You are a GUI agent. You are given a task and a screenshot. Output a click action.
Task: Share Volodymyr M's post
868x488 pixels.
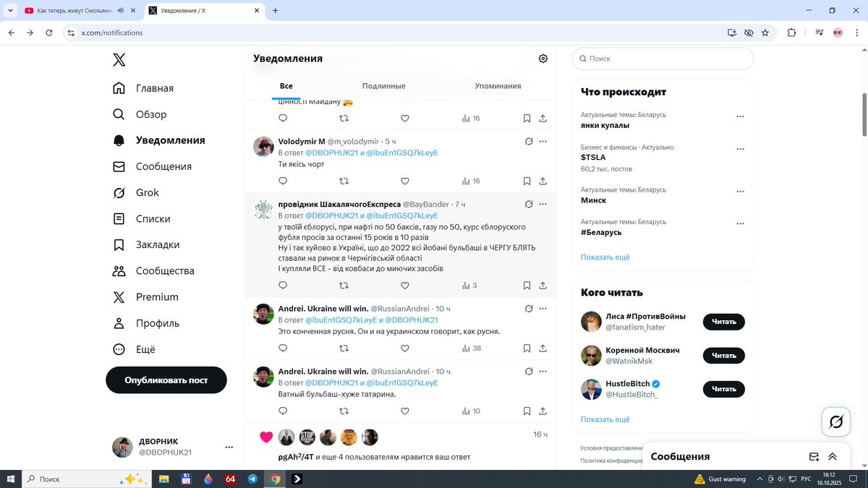542,181
